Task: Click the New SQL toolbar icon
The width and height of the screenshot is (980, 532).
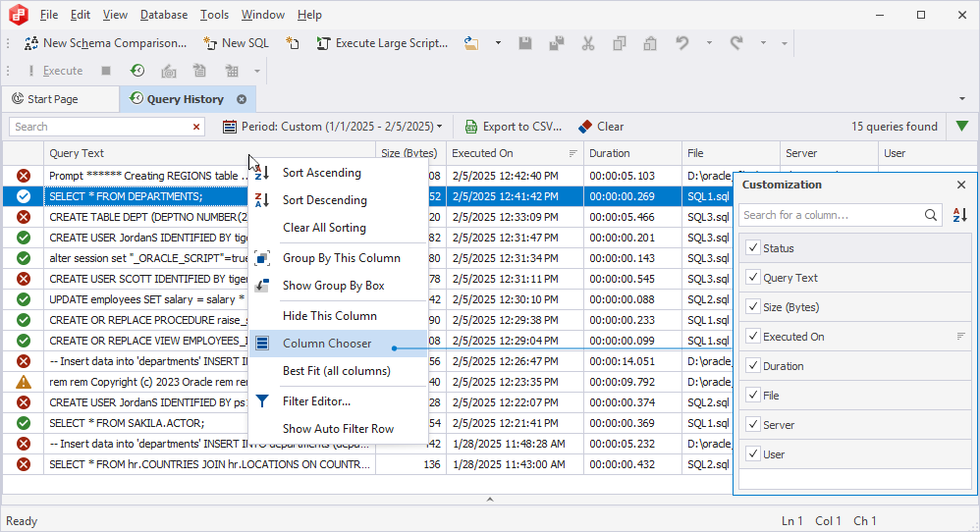Action: tap(210, 43)
